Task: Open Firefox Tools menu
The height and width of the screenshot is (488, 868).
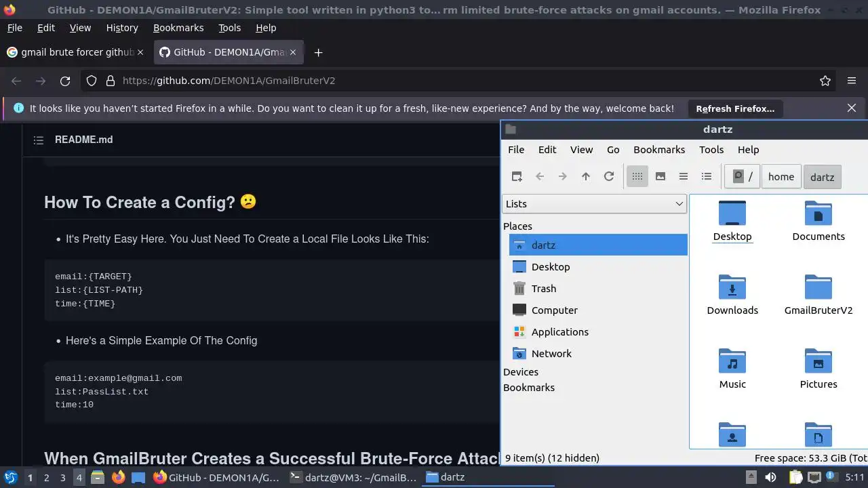Action: [229, 28]
